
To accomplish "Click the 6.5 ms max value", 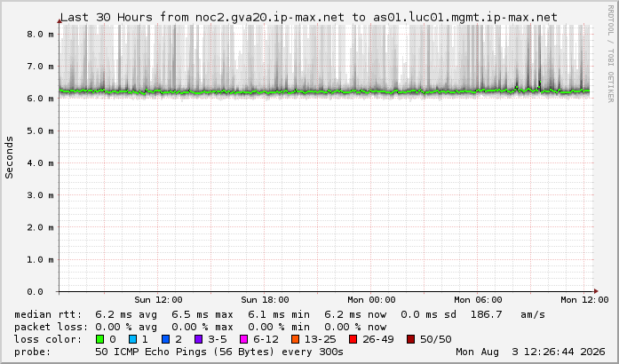I will (202, 314).
